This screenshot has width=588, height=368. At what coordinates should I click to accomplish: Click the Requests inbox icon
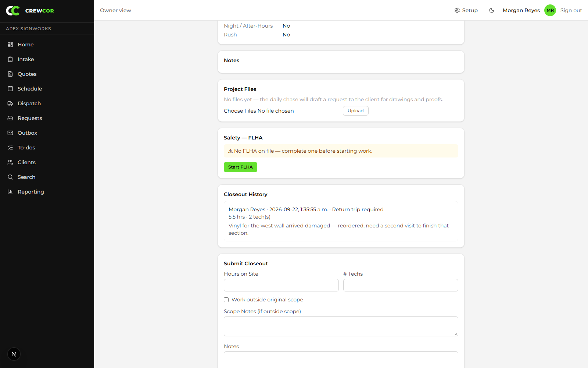click(x=10, y=118)
